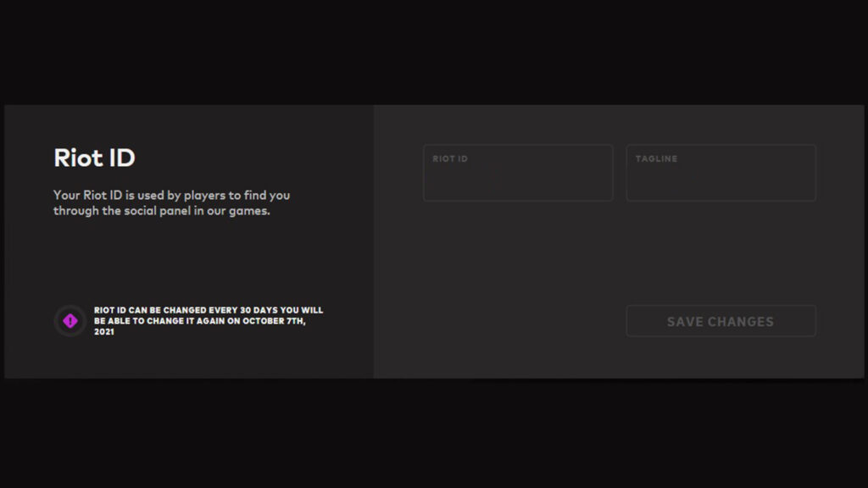The image size is (868, 488).
Task: Click the Riot ID page heading
Action: point(96,158)
